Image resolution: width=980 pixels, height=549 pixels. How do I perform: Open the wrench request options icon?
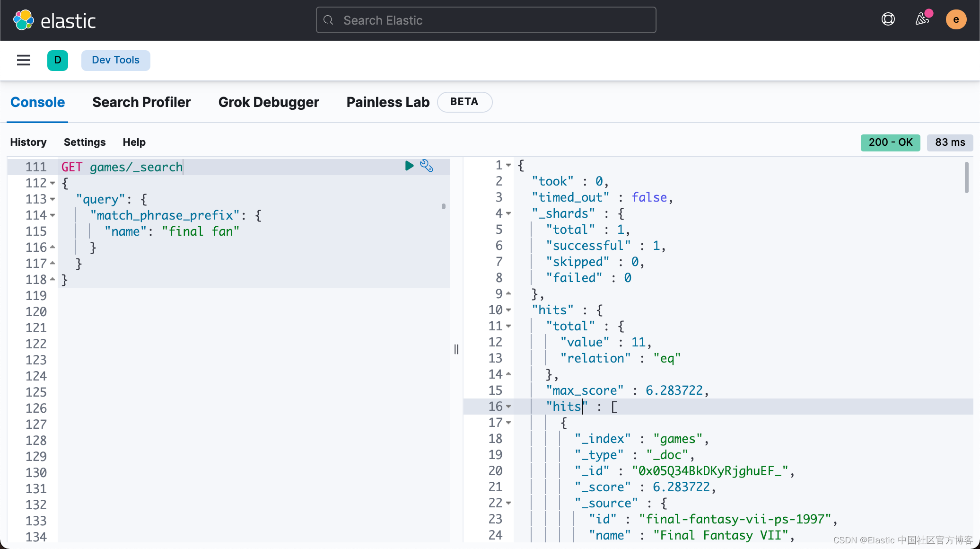coord(427,166)
